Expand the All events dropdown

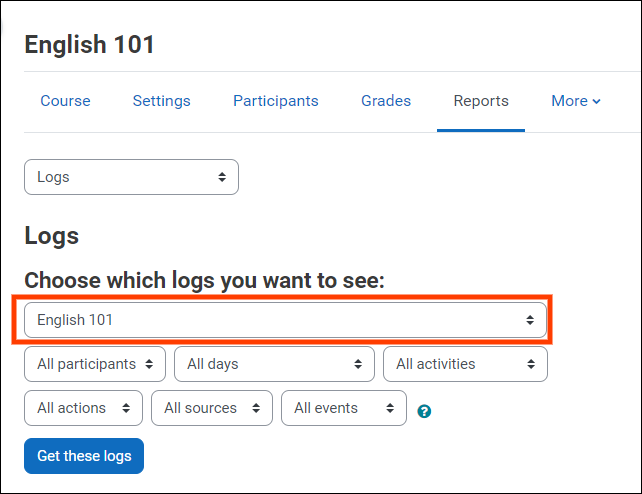tap(344, 408)
